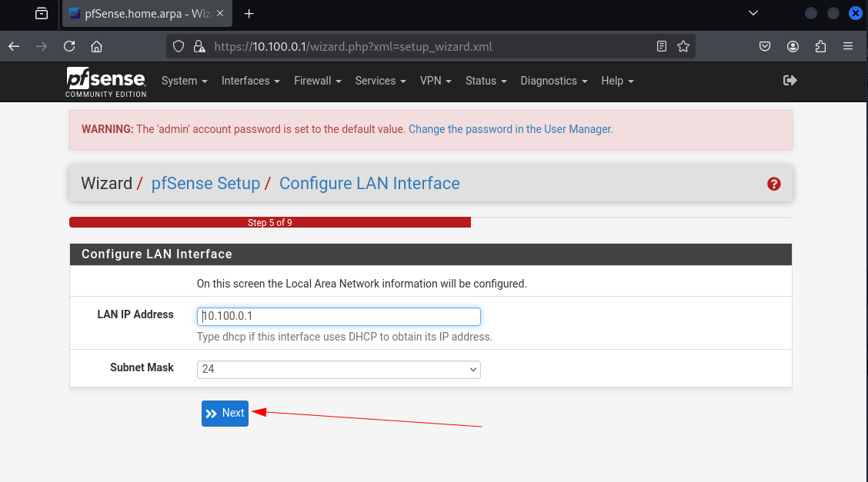Click the Next button's double chevron icon
This screenshot has width=868, height=482.
click(x=211, y=414)
